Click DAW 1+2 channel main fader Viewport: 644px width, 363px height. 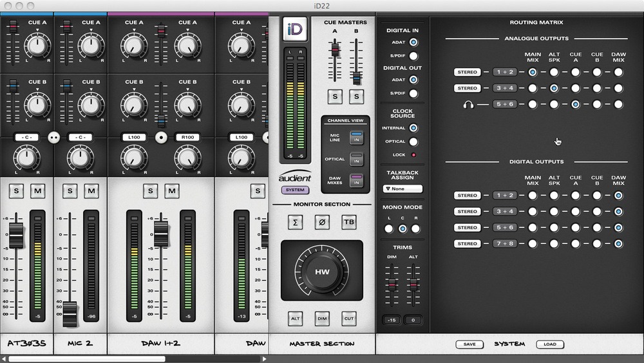[161, 233]
